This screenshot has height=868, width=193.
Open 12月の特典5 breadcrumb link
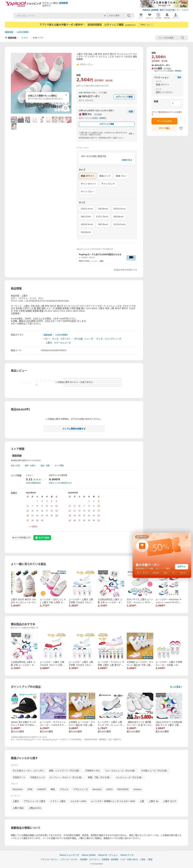23,32
